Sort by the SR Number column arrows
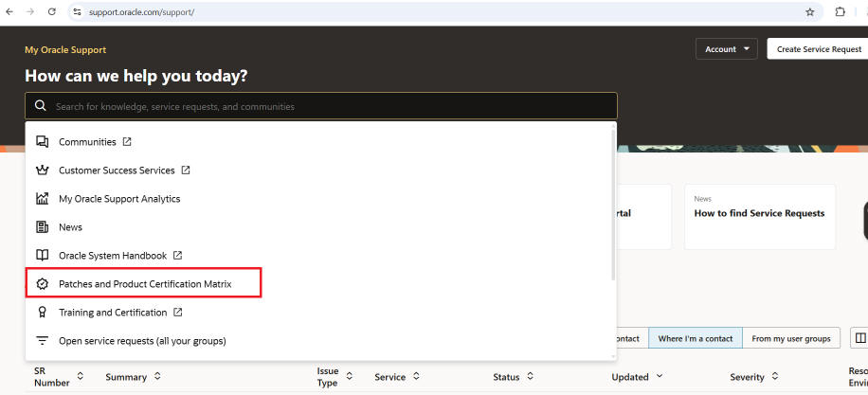This screenshot has height=395, width=868. pyautogui.click(x=81, y=376)
